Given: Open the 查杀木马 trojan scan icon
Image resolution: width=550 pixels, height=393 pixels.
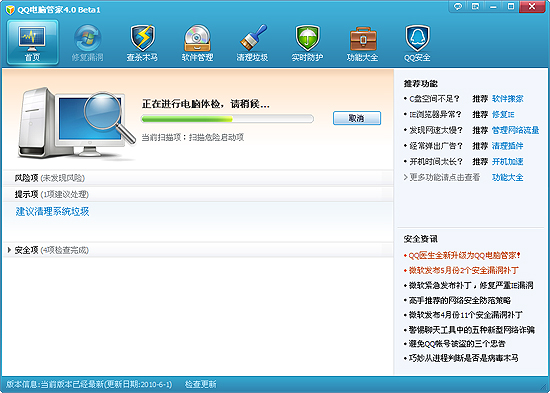Looking at the screenshot, I should click(x=142, y=42).
